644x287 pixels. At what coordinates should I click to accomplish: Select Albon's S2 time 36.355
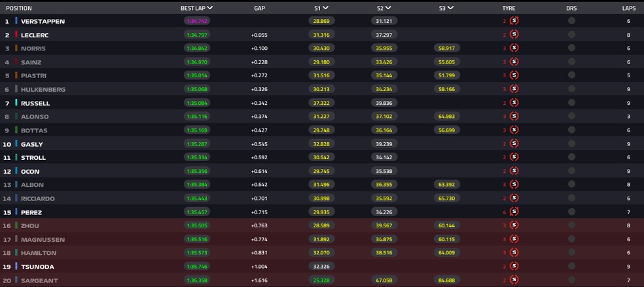point(384,185)
